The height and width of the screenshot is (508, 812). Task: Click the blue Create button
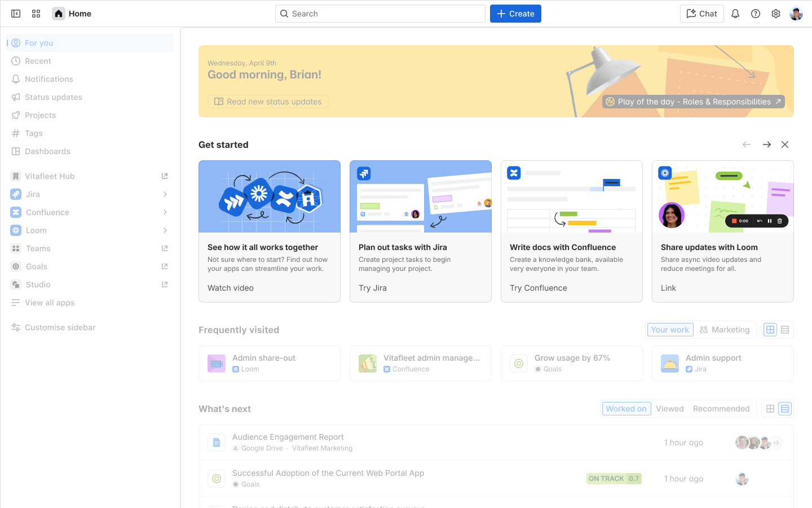point(515,14)
